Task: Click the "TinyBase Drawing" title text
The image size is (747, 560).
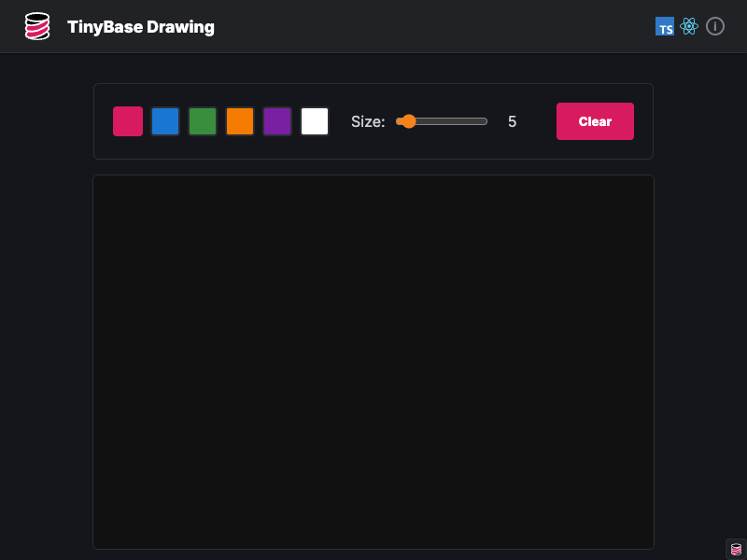Action: pyautogui.click(x=141, y=27)
